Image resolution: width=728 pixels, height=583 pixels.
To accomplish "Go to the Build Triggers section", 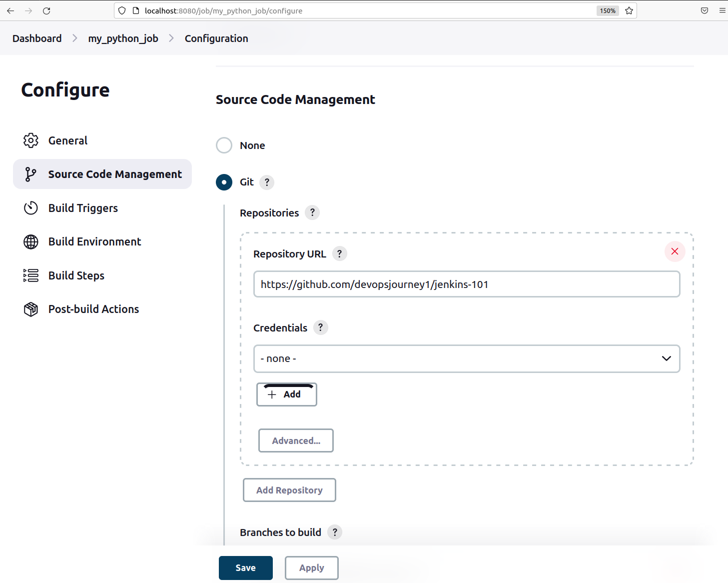I will coord(102,208).
